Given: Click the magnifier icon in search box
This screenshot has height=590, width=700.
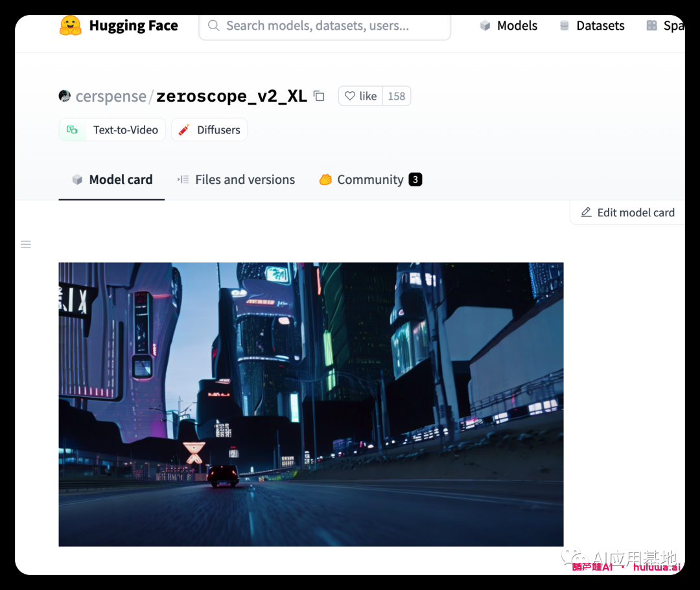Looking at the screenshot, I should [x=214, y=25].
